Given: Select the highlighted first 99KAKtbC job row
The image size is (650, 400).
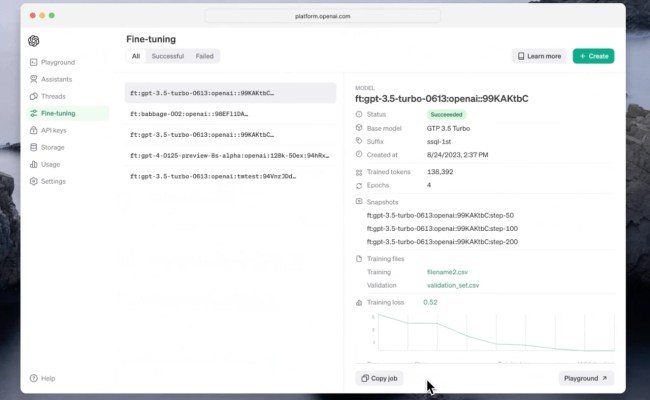Looking at the screenshot, I should pyautogui.click(x=230, y=93).
